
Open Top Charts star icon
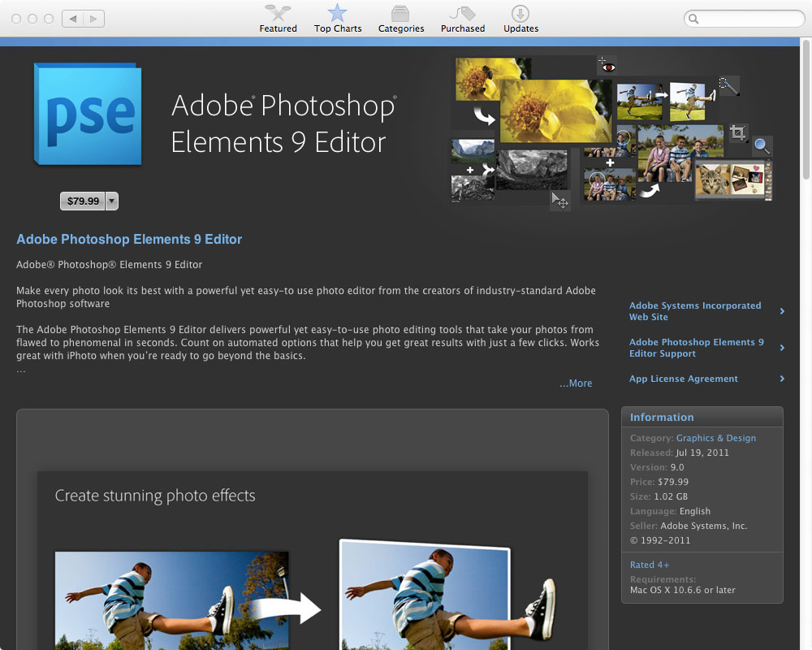(337, 12)
